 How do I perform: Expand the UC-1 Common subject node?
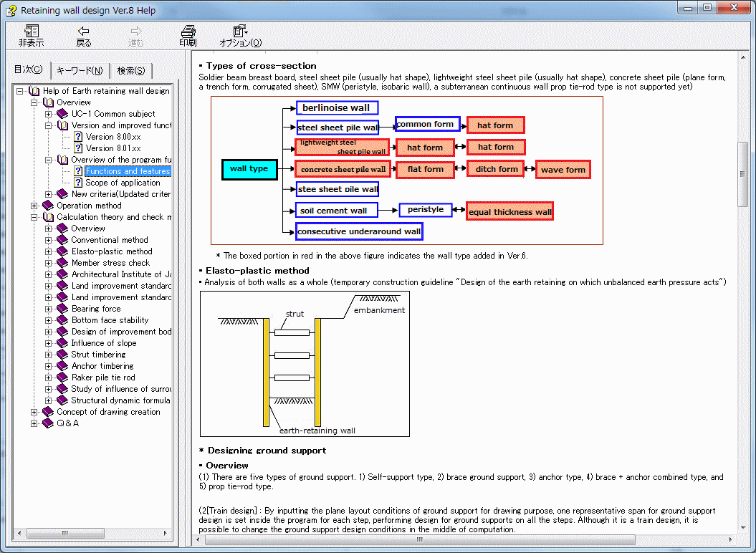pos(49,115)
